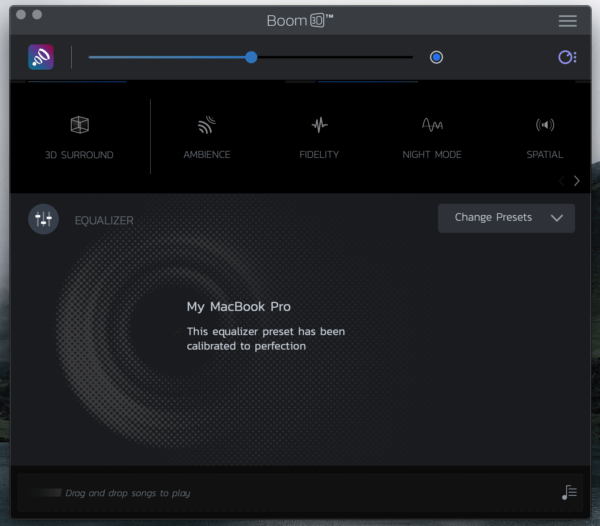The image size is (600, 526).
Task: Click the EQUALIZER label text
Action: pos(104,220)
